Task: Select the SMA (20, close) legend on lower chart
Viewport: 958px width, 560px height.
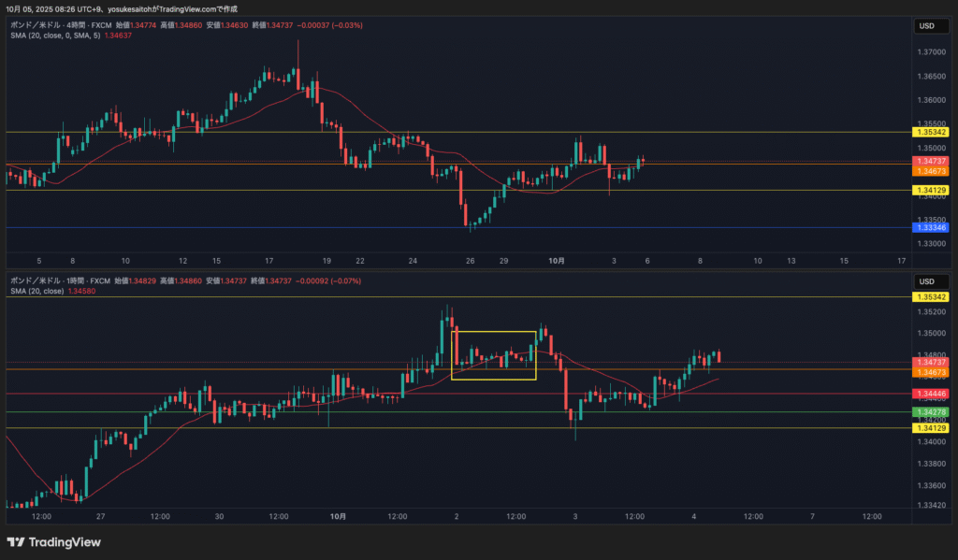Action: (47, 291)
